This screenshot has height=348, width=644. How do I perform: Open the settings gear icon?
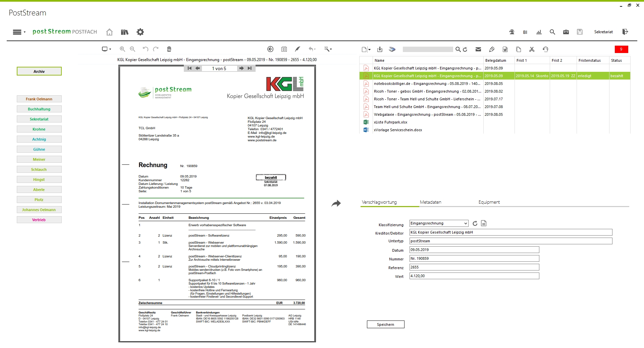140,32
